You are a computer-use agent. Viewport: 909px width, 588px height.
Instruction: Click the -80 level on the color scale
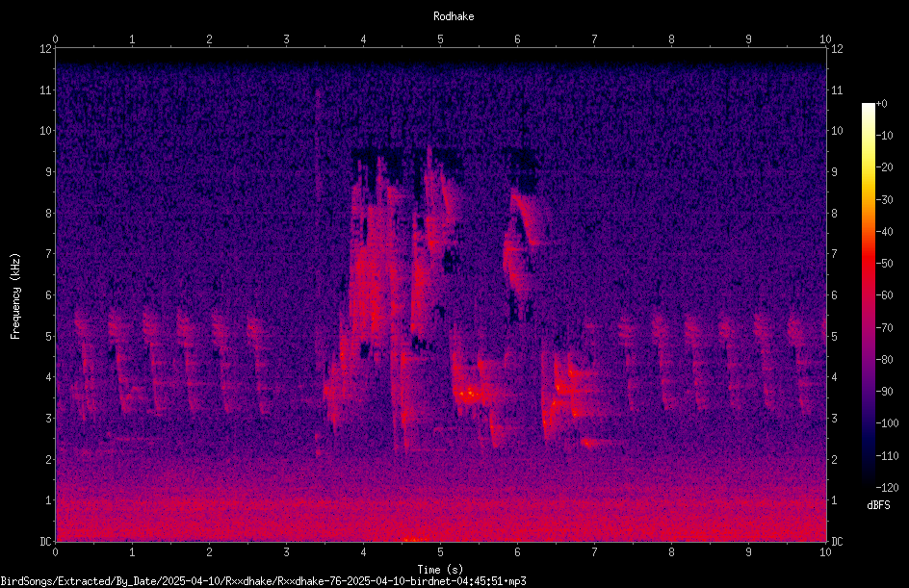pos(884,359)
